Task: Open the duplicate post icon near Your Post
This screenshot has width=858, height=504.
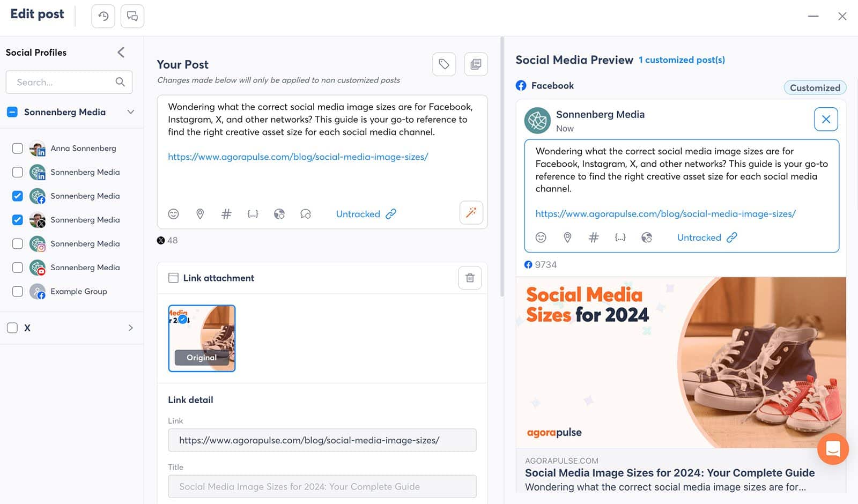Action: [x=475, y=64]
